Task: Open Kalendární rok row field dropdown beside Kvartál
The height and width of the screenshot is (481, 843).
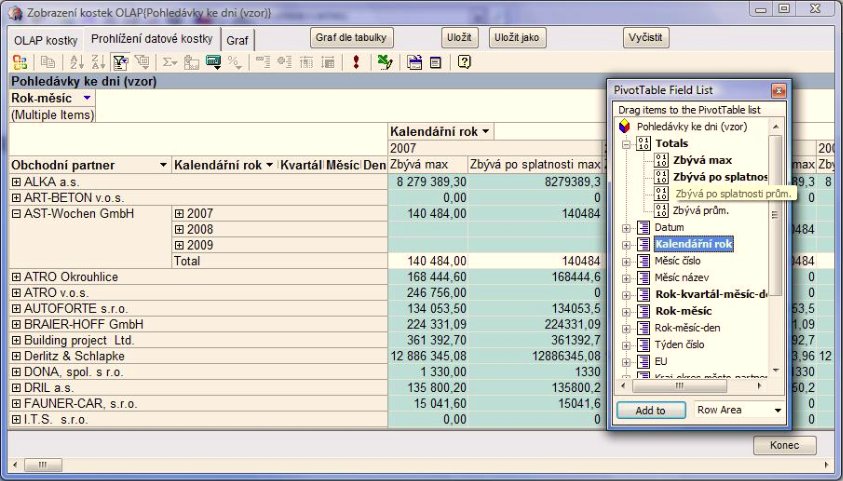Action: 269,165
